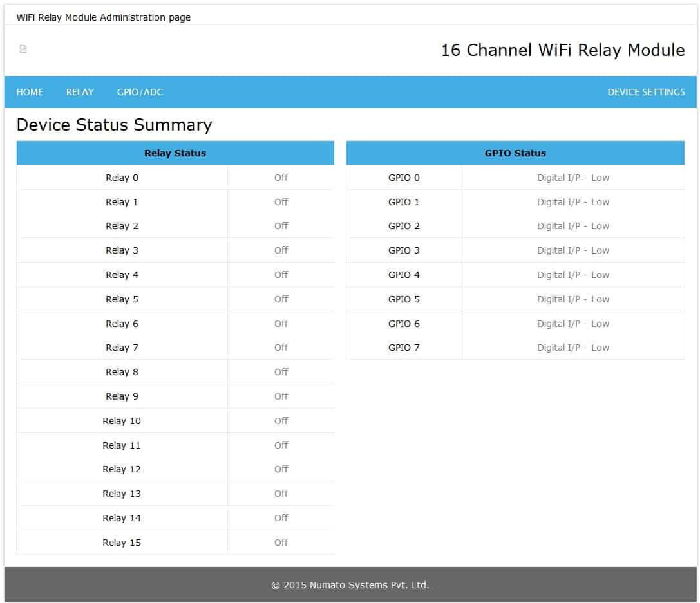The height and width of the screenshot is (603, 700).
Task: Toggle Relay 5 status
Action: point(281,299)
